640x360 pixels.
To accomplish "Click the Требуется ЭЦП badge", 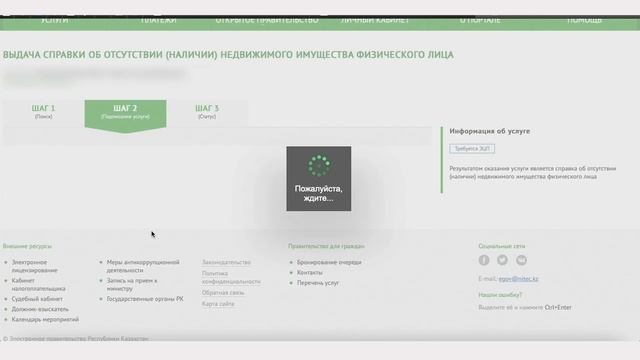I will click(472, 149).
